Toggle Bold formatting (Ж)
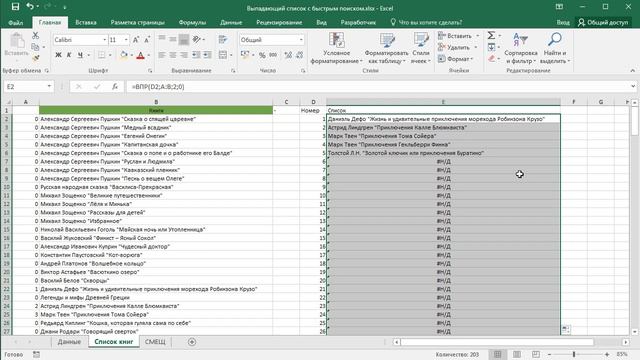Viewport: 640px width, 360px height. (x=58, y=55)
